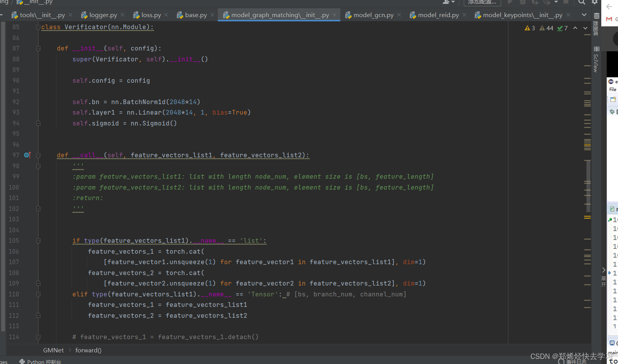Collapse the elif block at line 110
The height and width of the screenshot is (364, 618).
(x=38, y=294)
